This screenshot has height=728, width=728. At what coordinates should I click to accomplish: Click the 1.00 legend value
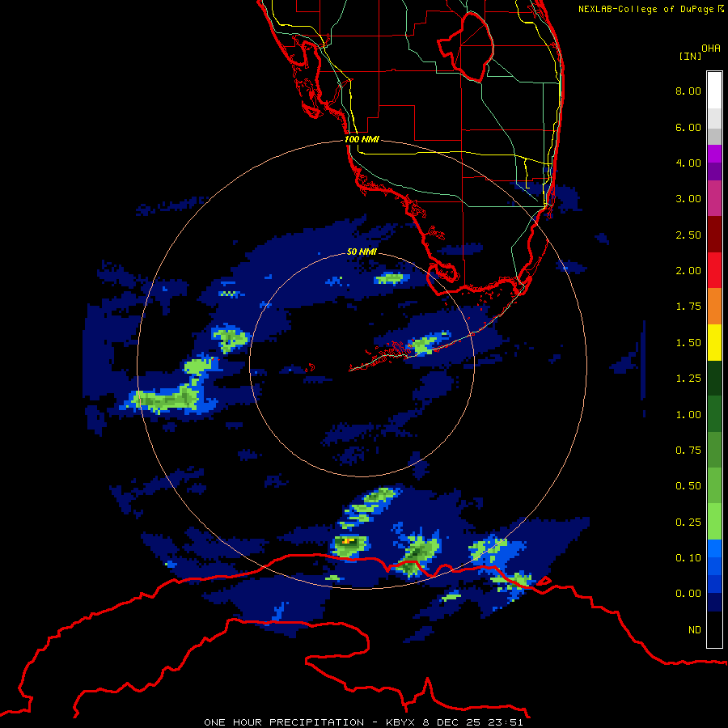(x=688, y=415)
